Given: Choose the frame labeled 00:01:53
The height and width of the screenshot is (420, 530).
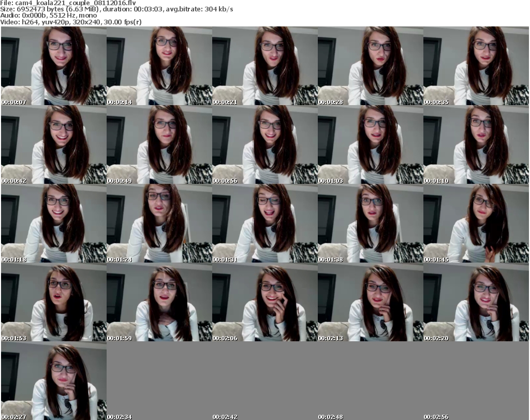Looking at the screenshot, I should coord(54,302).
